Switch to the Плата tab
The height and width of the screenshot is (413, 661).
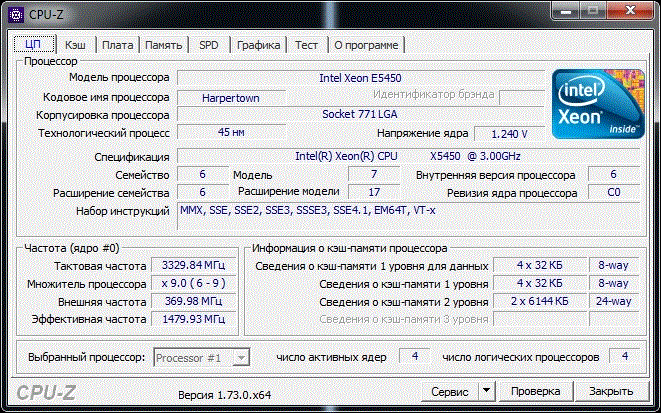(117, 45)
